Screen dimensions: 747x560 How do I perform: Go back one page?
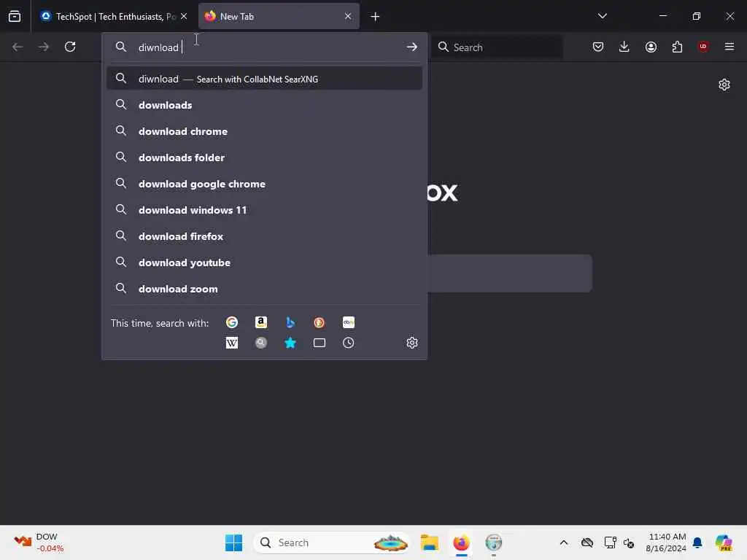coord(18,47)
